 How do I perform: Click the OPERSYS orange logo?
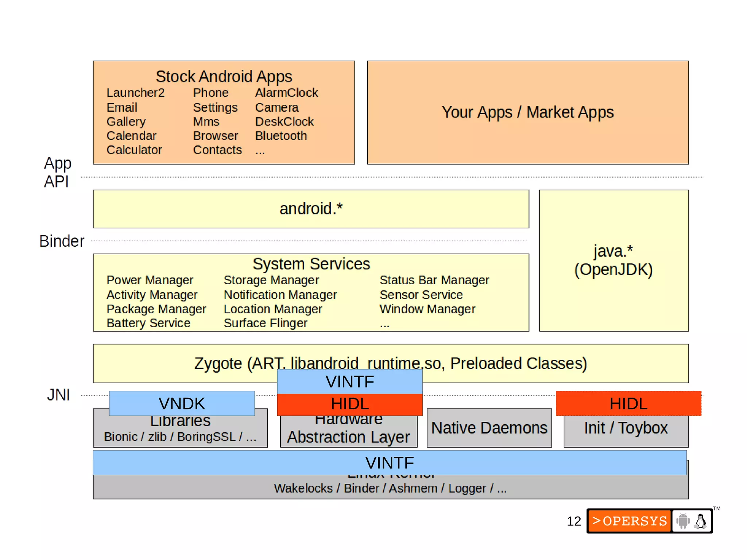[629, 521]
